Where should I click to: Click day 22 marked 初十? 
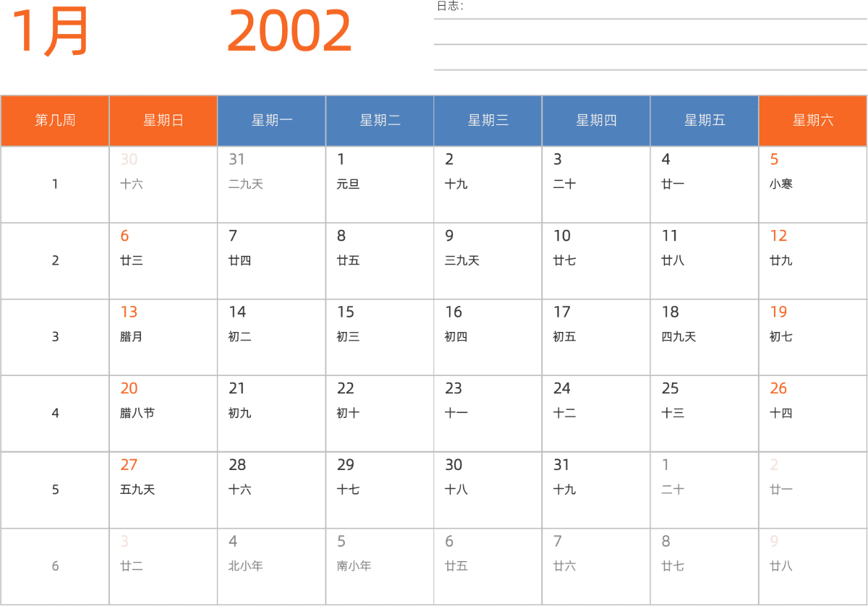[x=380, y=414]
